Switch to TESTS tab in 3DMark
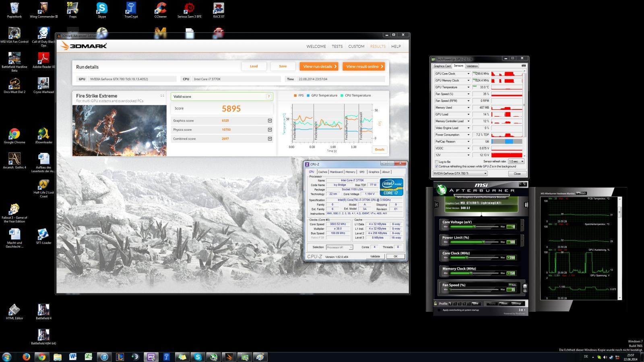The width and height of the screenshot is (644, 362). click(x=337, y=46)
